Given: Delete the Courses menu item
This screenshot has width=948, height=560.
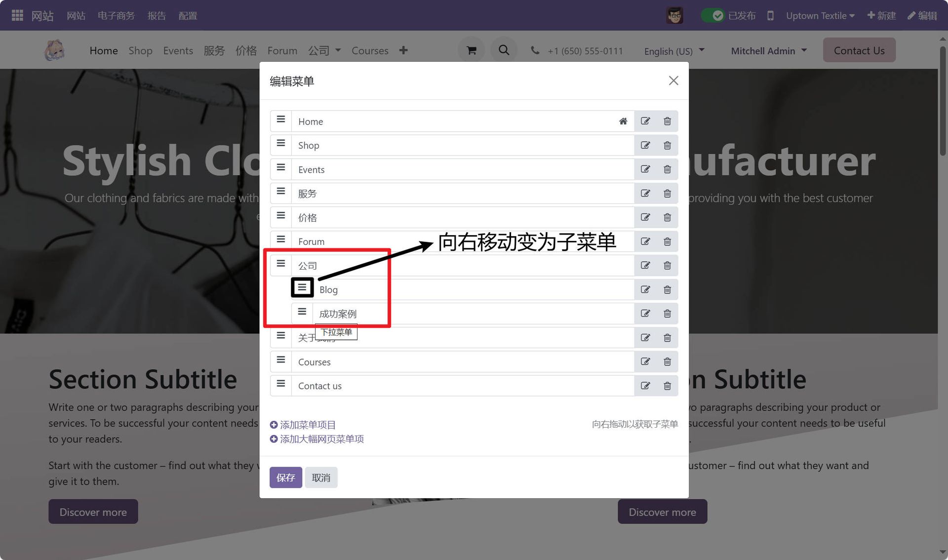Looking at the screenshot, I should point(667,361).
